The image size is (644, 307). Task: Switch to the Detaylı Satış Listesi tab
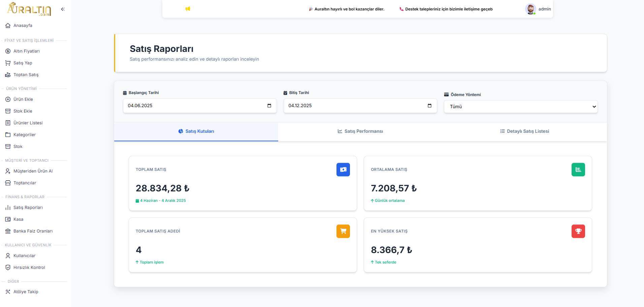pos(524,131)
